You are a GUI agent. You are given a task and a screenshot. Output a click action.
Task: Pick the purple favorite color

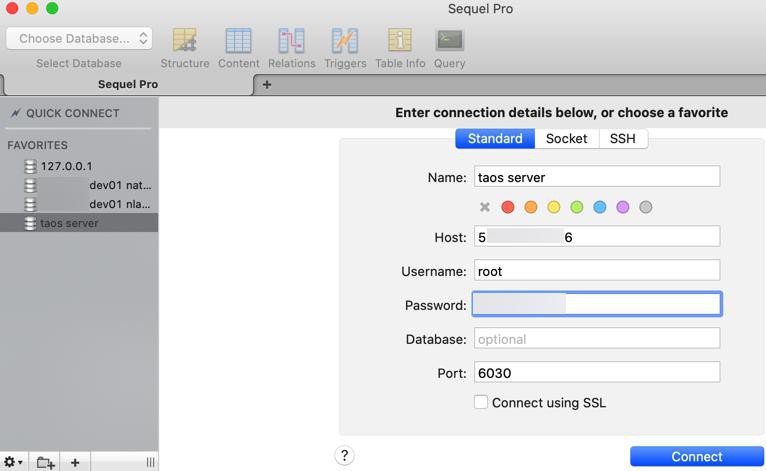point(623,207)
